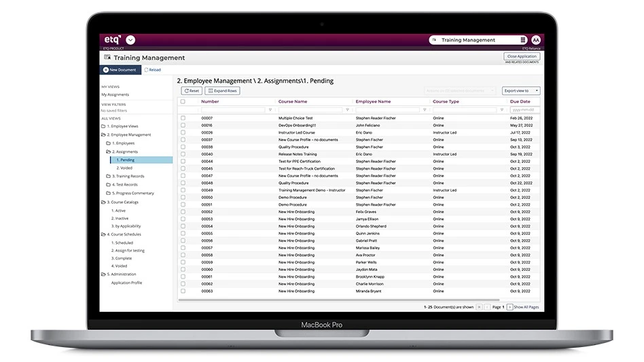This screenshot has height=362, width=644.
Task: Click the AA user avatar
Action: 536,40
